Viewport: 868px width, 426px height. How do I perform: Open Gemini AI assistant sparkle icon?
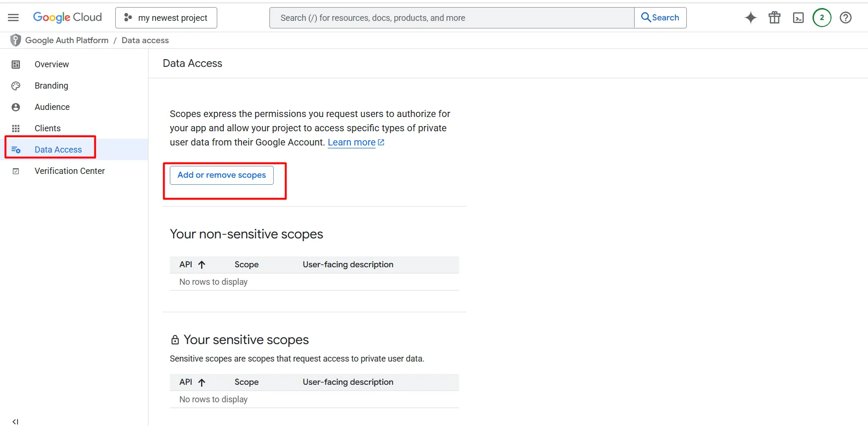point(751,18)
